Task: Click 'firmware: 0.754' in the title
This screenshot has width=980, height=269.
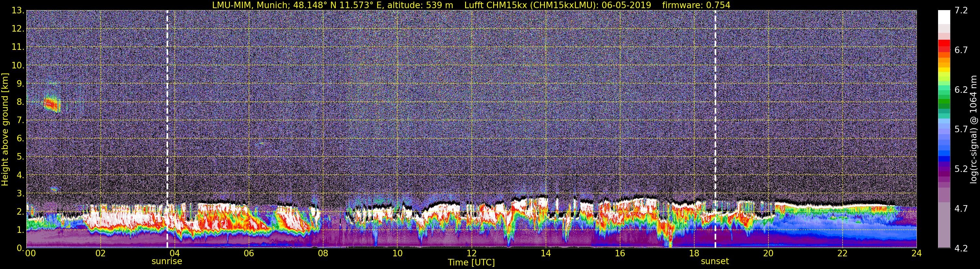Action: point(696,5)
